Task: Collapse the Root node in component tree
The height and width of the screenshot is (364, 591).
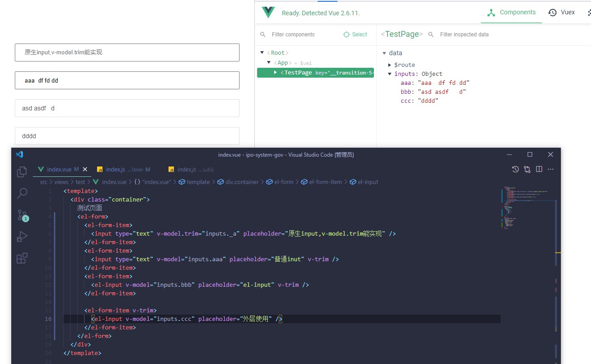Action: point(262,53)
